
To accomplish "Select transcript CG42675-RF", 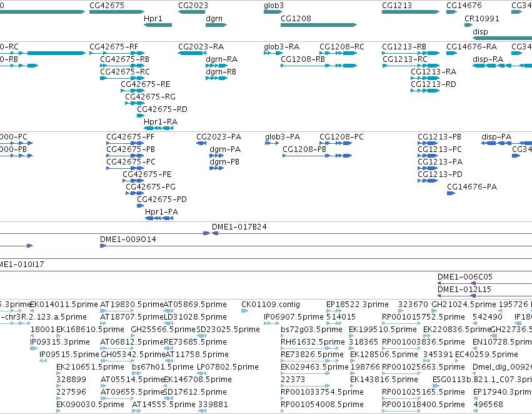I will click(x=117, y=53).
